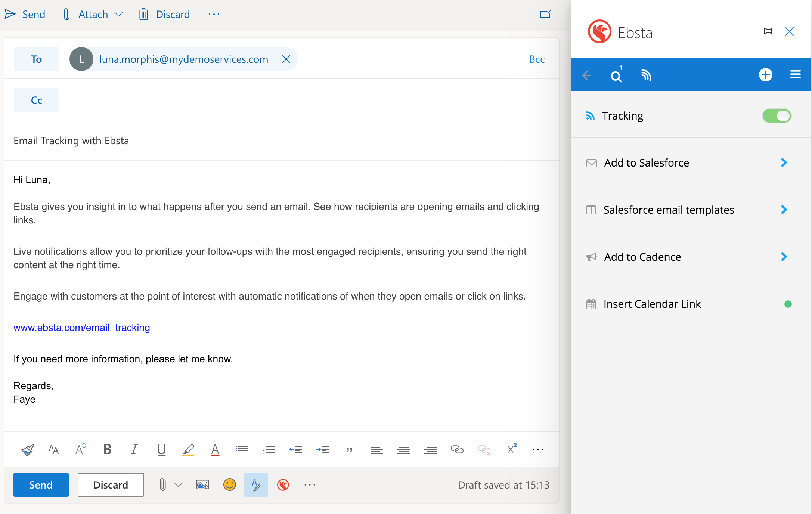
Task: Expand the Attach dropdown in top bar
Action: tap(119, 15)
